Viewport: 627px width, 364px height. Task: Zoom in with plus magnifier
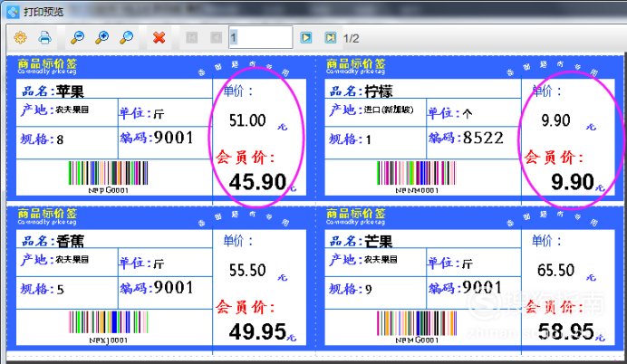pos(102,38)
